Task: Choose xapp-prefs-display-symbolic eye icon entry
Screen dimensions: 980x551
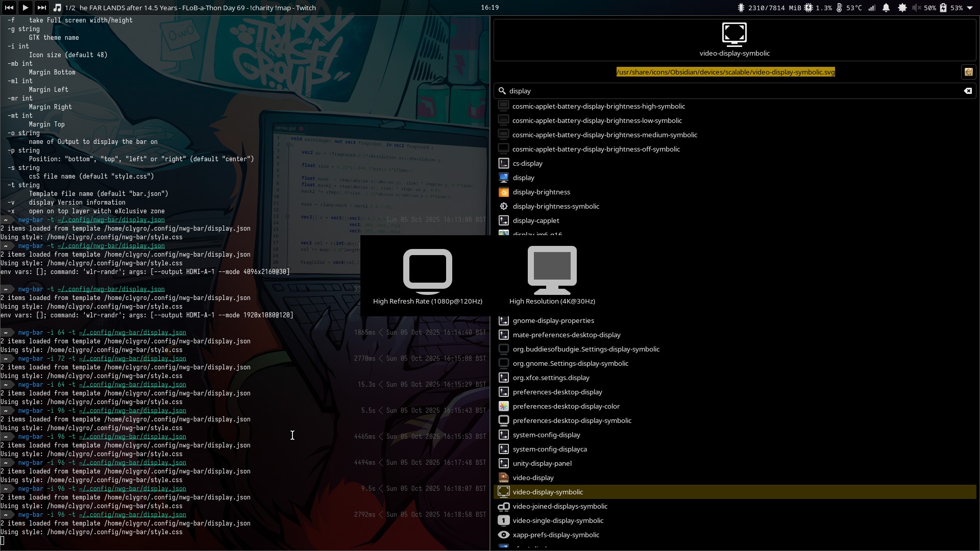Action: coord(555,535)
